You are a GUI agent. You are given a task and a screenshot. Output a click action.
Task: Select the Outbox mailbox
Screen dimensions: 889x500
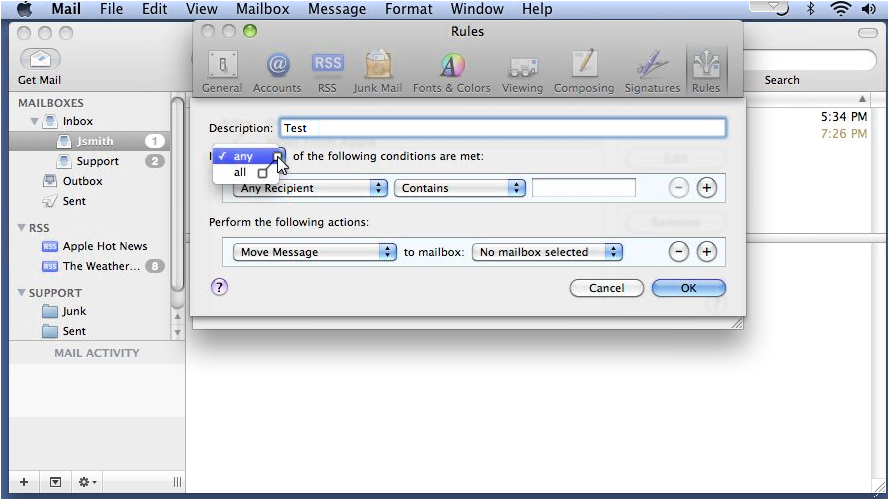click(x=73, y=181)
